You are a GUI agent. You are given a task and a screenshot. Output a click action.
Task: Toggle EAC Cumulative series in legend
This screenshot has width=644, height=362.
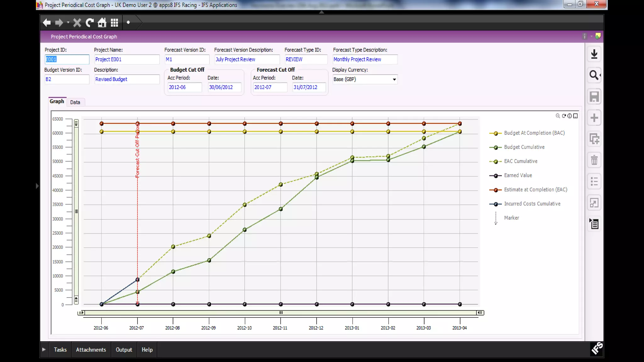[x=520, y=161]
